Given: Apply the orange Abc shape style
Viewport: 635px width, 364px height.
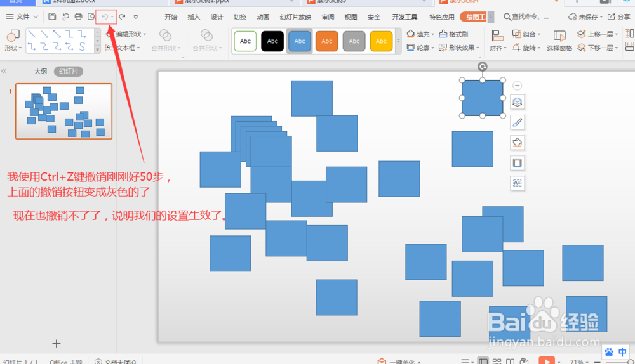Looking at the screenshot, I should [x=327, y=41].
